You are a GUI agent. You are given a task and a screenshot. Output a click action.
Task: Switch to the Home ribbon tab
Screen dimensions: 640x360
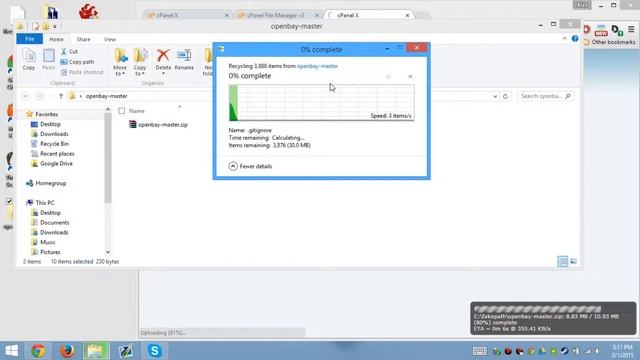pos(56,39)
